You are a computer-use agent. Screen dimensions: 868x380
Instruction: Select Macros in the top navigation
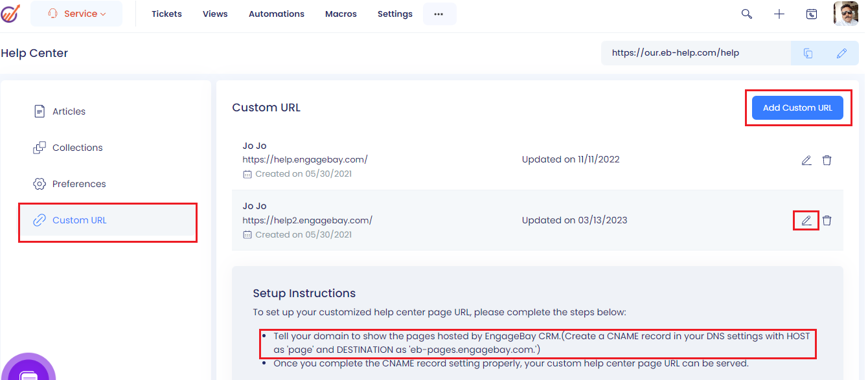pyautogui.click(x=341, y=14)
